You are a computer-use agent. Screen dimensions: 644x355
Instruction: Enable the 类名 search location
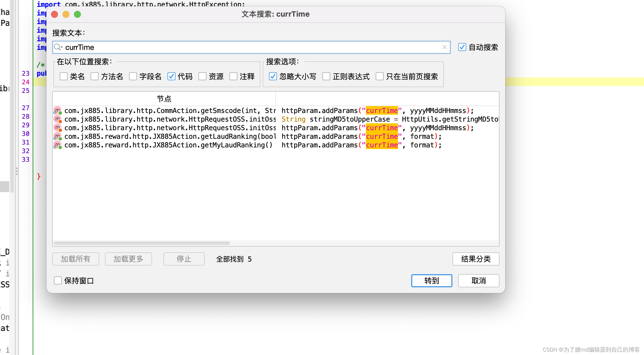point(64,77)
